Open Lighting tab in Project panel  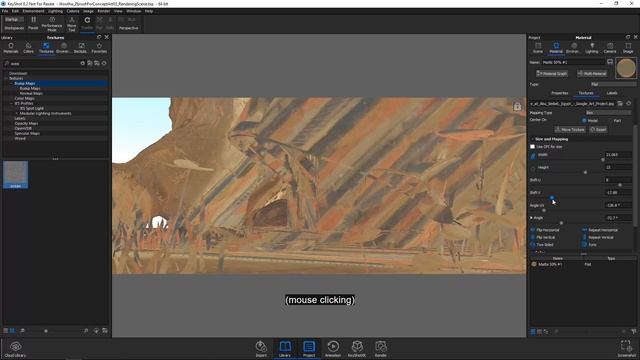coord(591,48)
